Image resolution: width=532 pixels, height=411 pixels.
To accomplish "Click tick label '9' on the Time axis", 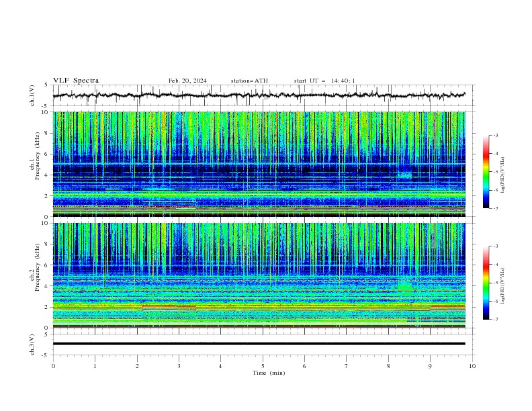I will tap(430, 366).
